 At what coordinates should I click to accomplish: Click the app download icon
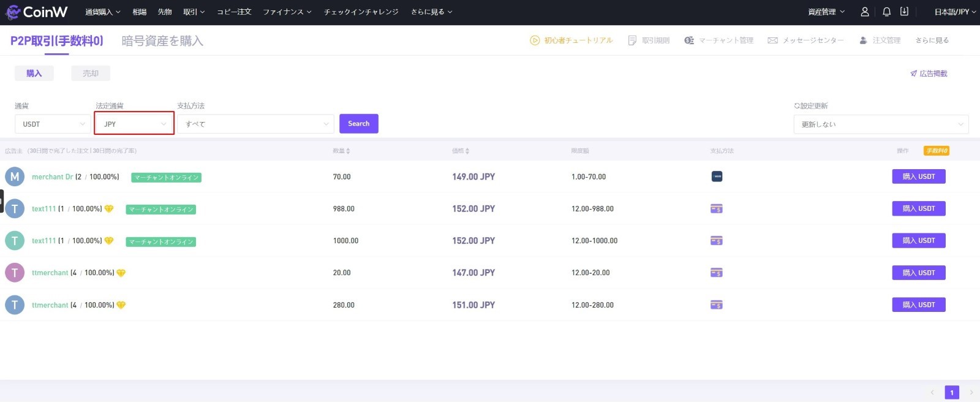[x=904, y=12]
